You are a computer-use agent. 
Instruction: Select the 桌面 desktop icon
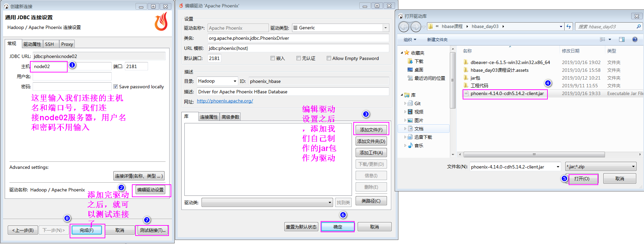tap(410, 69)
